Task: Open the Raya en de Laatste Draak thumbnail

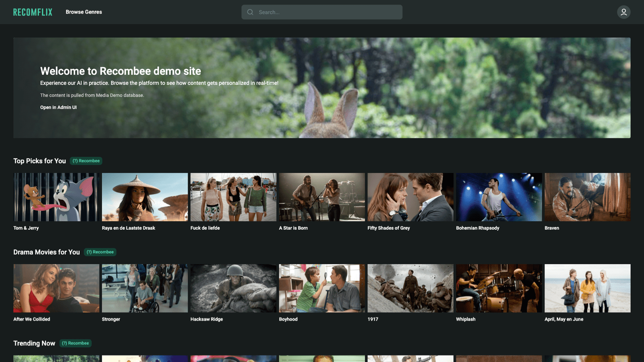Action: 145,197
